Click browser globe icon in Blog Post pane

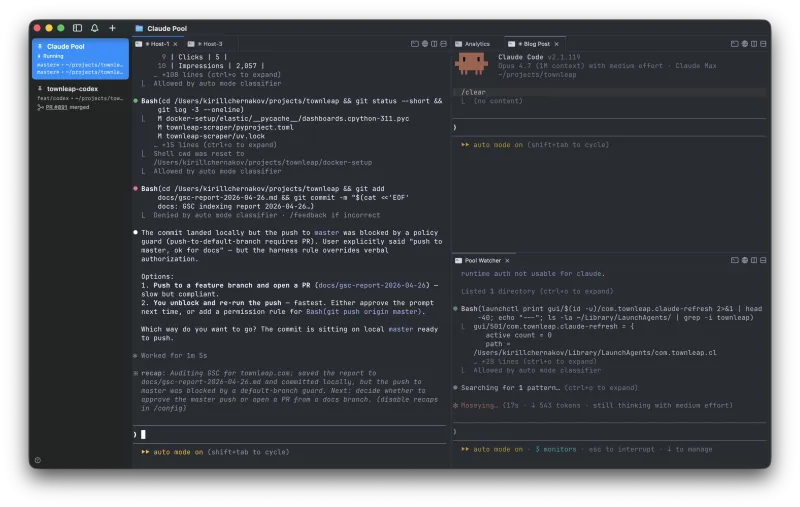745,44
